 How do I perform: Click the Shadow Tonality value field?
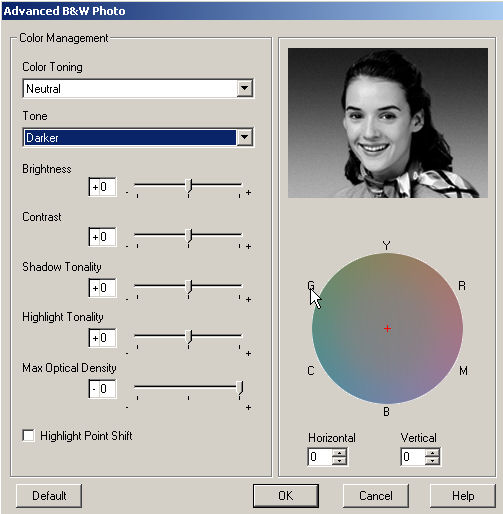102,288
